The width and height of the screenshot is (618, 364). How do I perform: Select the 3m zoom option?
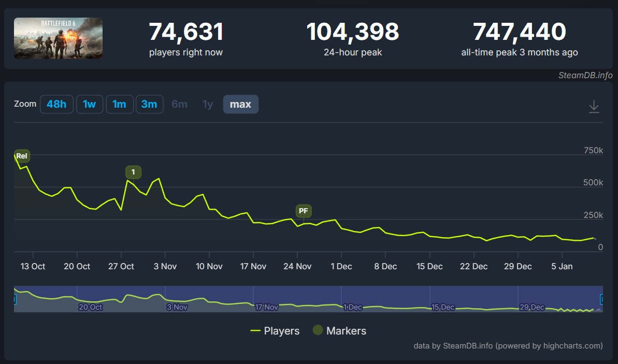click(149, 104)
